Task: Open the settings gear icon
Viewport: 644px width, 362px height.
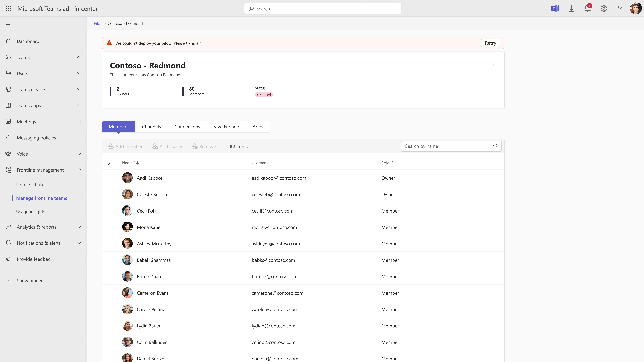Action: tap(604, 8)
